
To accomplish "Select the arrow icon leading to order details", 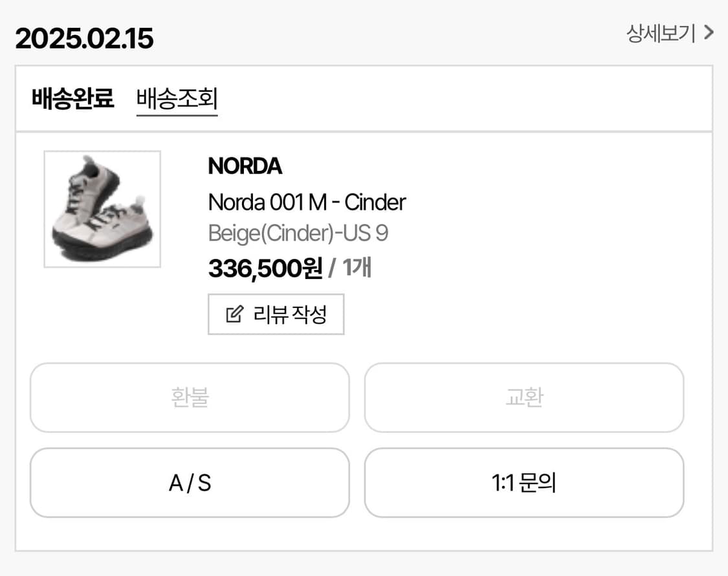I will pyautogui.click(x=708, y=33).
